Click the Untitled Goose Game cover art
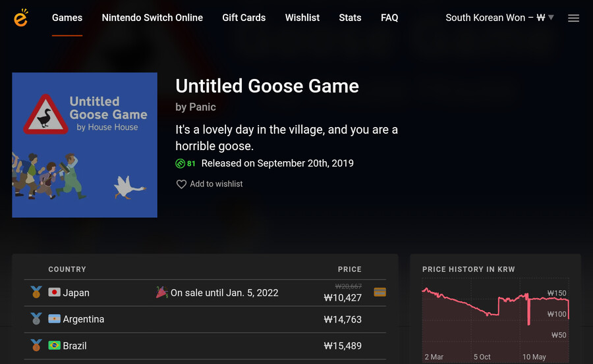 85,145
